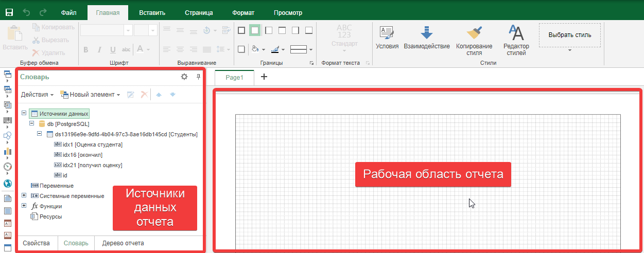Image resolution: width=644 pixels, height=253 pixels.
Task: Open Формат текста dialog launcher
Action: pos(368,63)
